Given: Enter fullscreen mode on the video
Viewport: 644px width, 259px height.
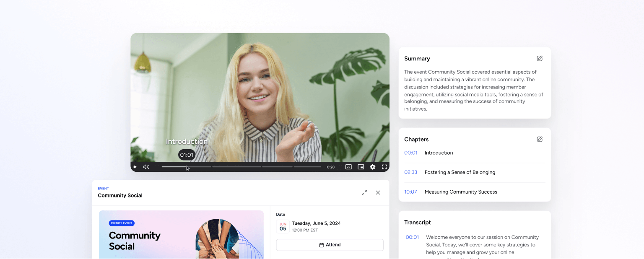Looking at the screenshot, I should click(384, 167).
